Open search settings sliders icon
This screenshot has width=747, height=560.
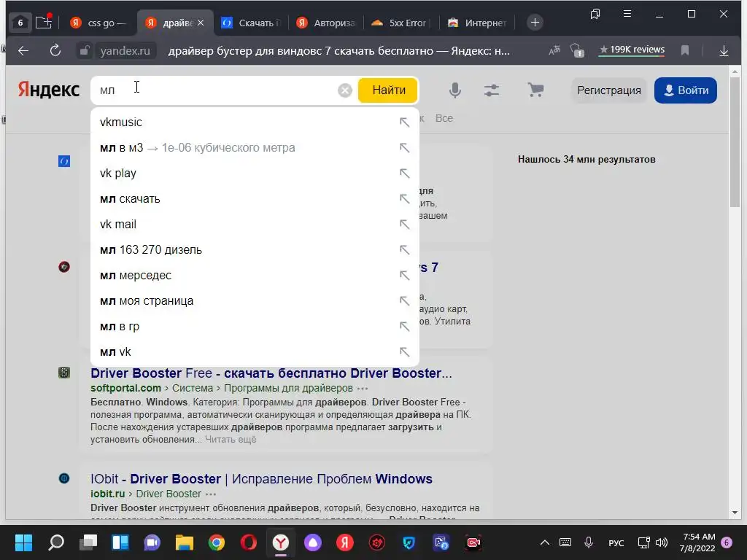point(492,90)
